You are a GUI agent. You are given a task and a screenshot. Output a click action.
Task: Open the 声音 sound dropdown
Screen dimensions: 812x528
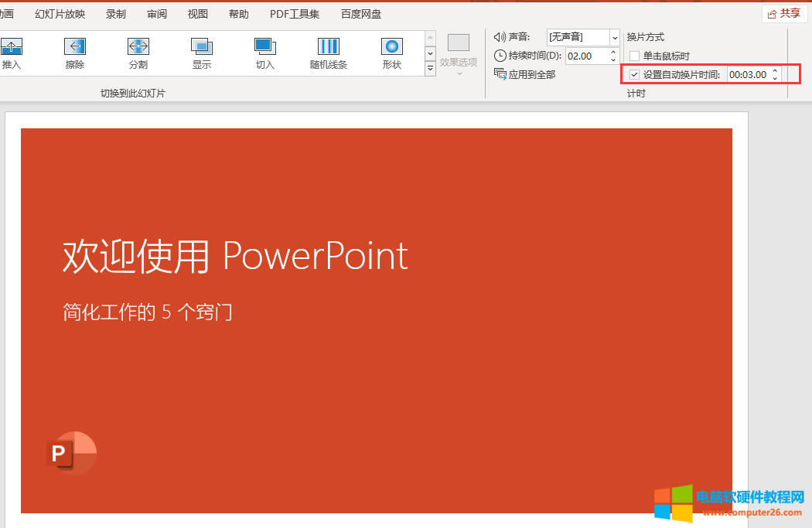click(x=615, y=37)
